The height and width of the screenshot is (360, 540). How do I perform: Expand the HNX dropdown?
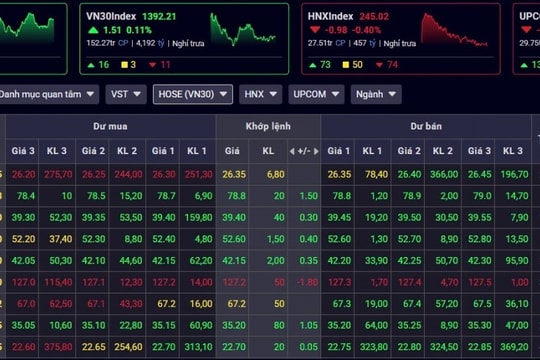click(260, 94)
